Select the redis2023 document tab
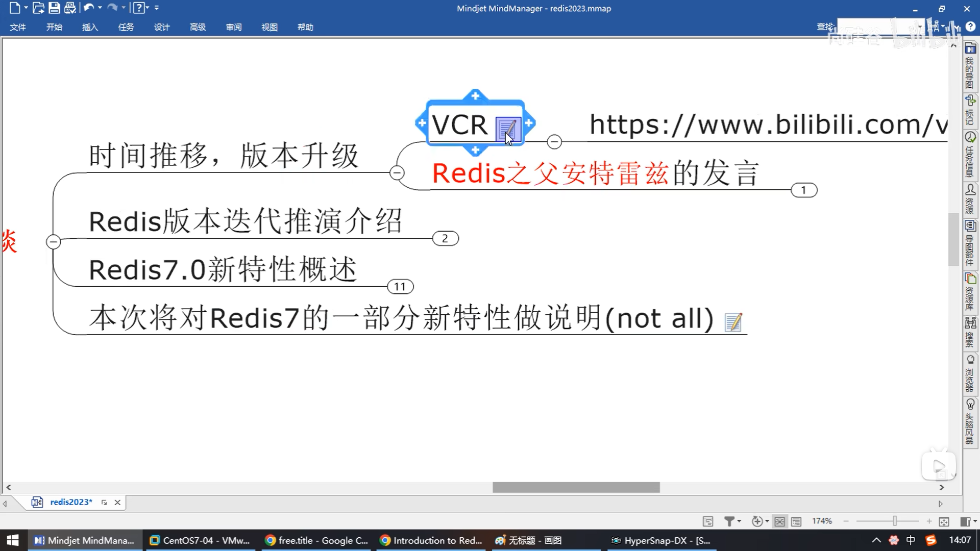The height and width of the screenshot is (551, 980). [71, 502]
